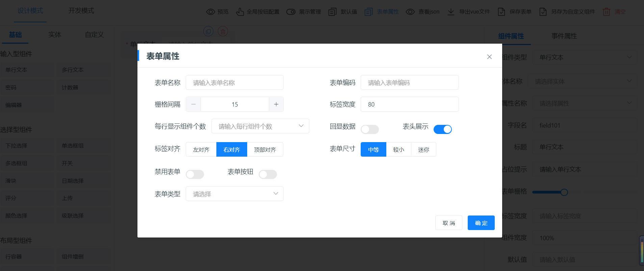This screenshot has width=644, height=271.
Task: Open the 基础 components tab
Action: 15,35
